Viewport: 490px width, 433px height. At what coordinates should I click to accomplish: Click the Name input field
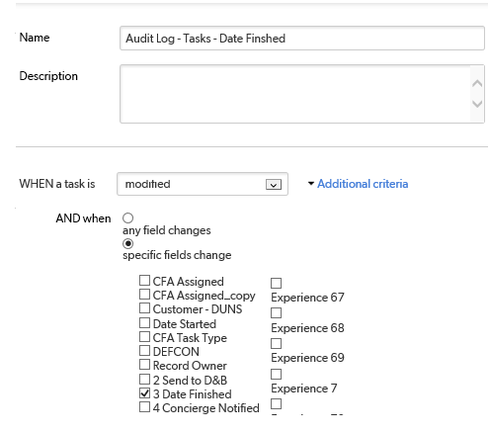[x=302, y=38]
